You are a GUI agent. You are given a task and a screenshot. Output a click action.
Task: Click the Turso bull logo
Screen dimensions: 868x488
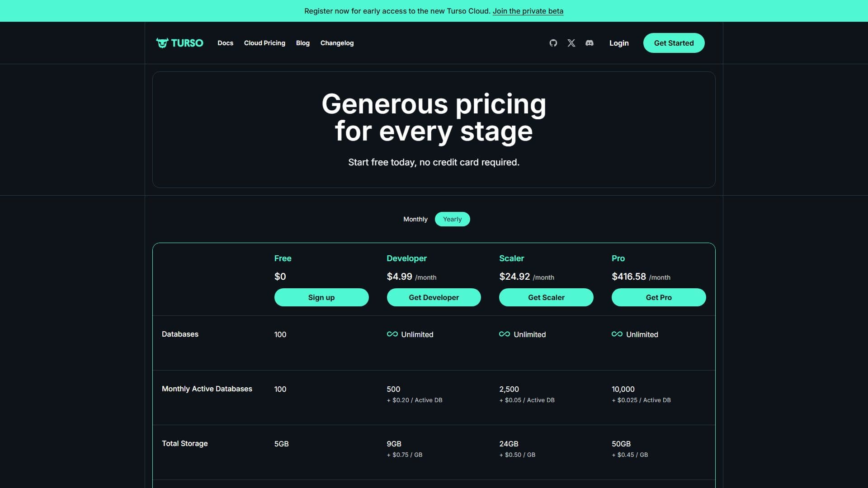point(179,43)
